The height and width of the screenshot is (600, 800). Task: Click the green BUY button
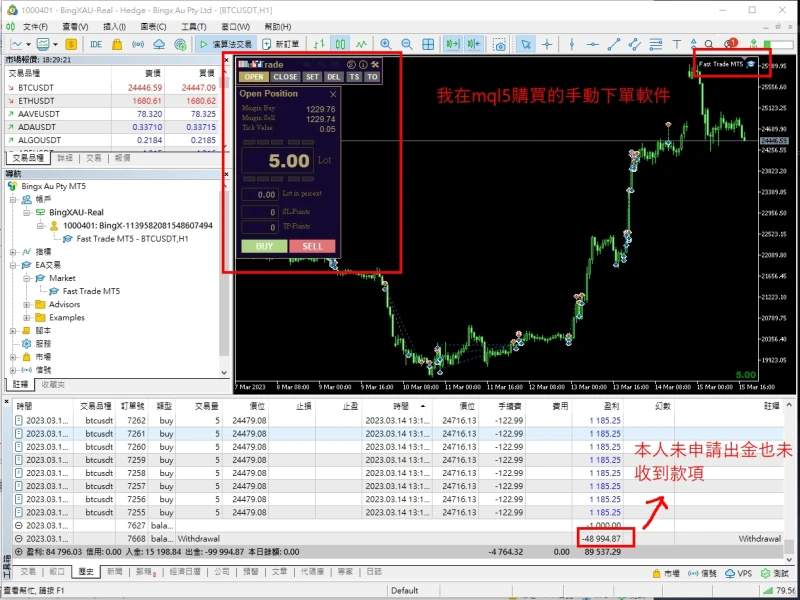tap(265, 246)
